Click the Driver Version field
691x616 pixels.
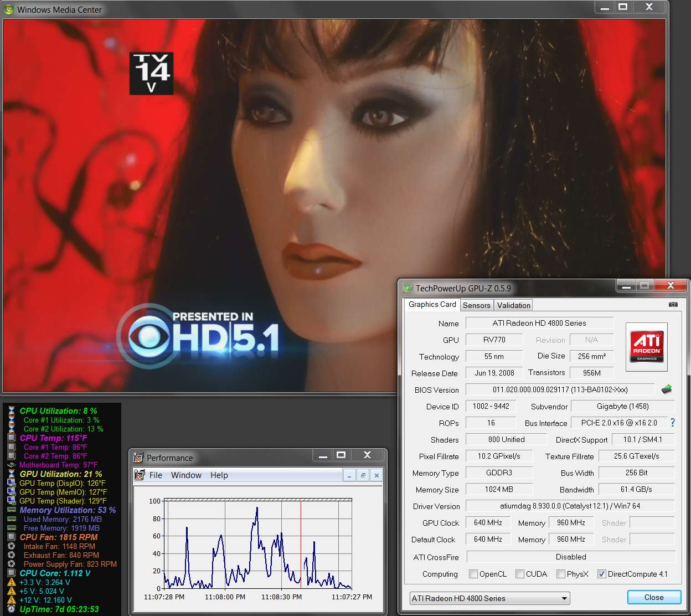[x=570, y=506]
